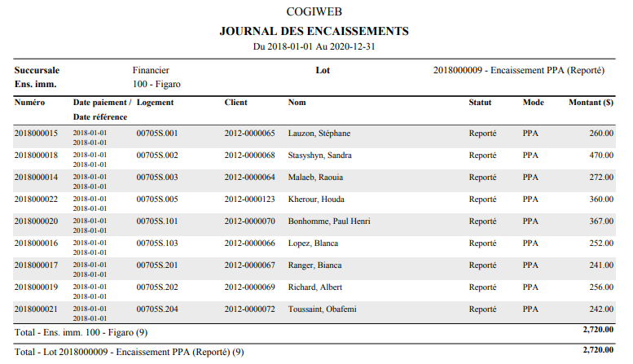Click PPA mode in Toussaint, Obafemi row
The width and height of the screenshot is (633, 364).
531,309
